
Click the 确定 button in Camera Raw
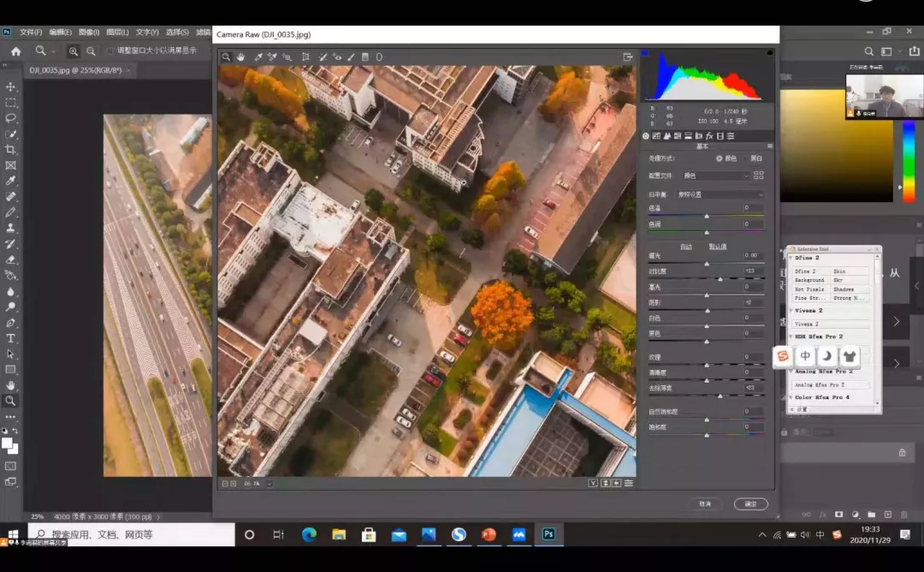click(x=750, y=504)
